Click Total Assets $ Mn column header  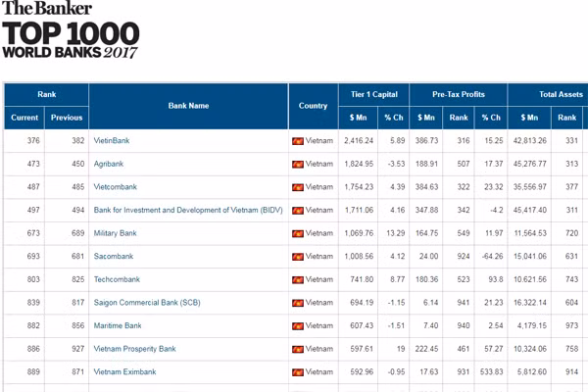pos(529,118)
